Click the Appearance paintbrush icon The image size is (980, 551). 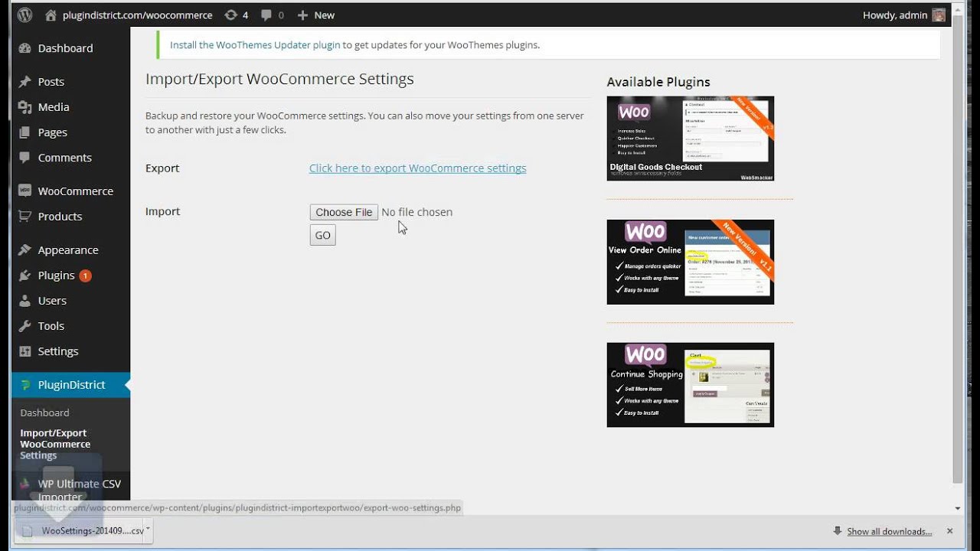point(25,250)
